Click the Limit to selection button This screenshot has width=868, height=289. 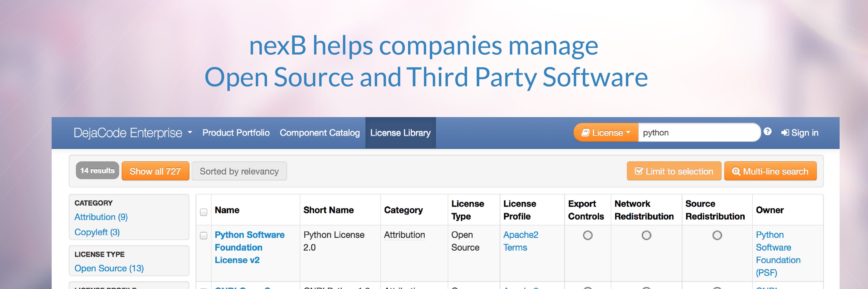[674, 171]
